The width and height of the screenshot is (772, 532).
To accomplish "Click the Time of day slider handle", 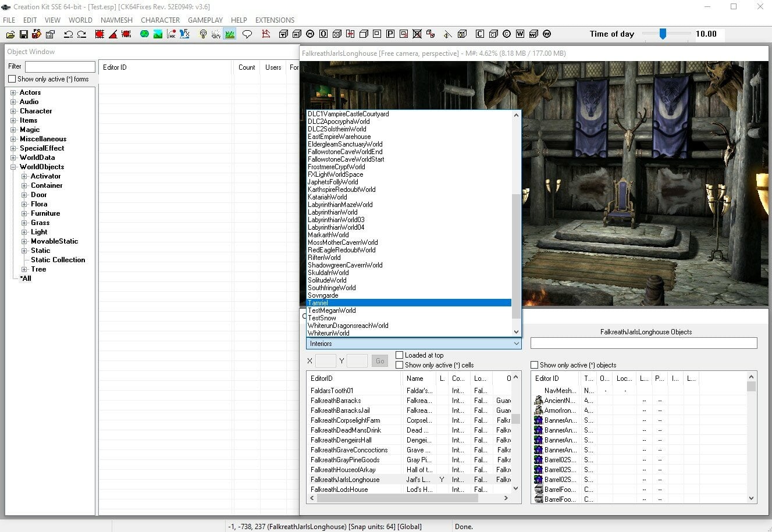I will [x=662, y=34].
